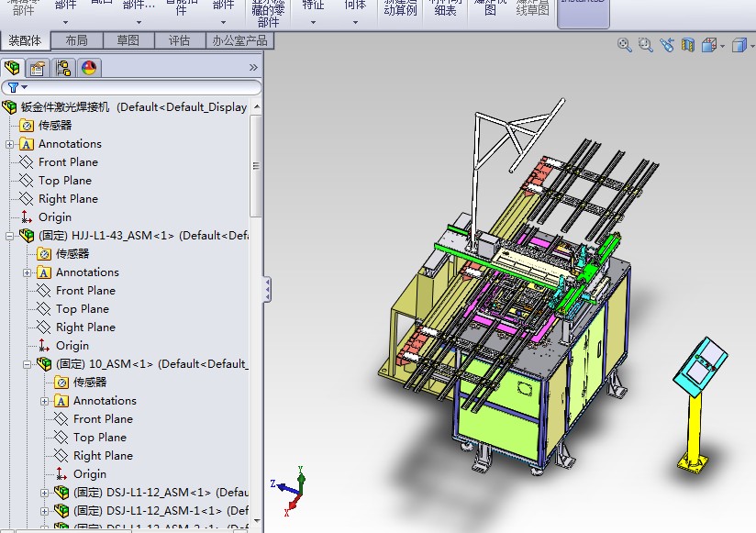Image resolution: width=756 pixels, height=533 pixels.
Task: Click the filter funnel in the tree search
Action: coord(13,87)
